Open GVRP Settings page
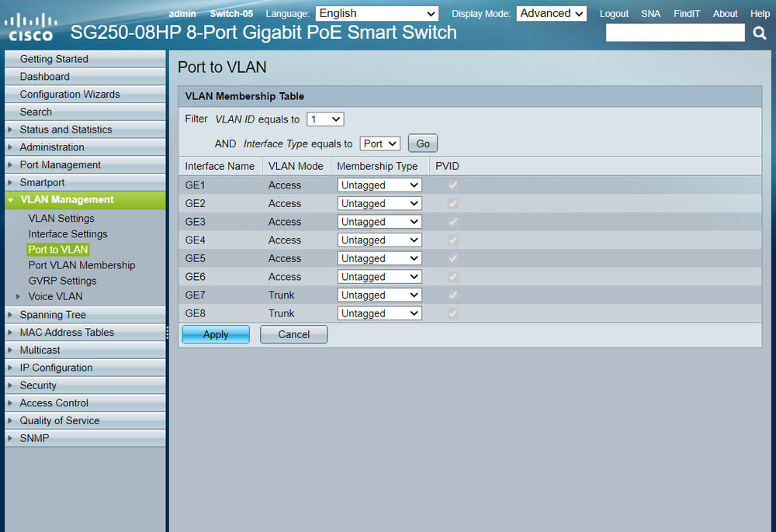Screen dimensions: 776x532 [62, 281]
